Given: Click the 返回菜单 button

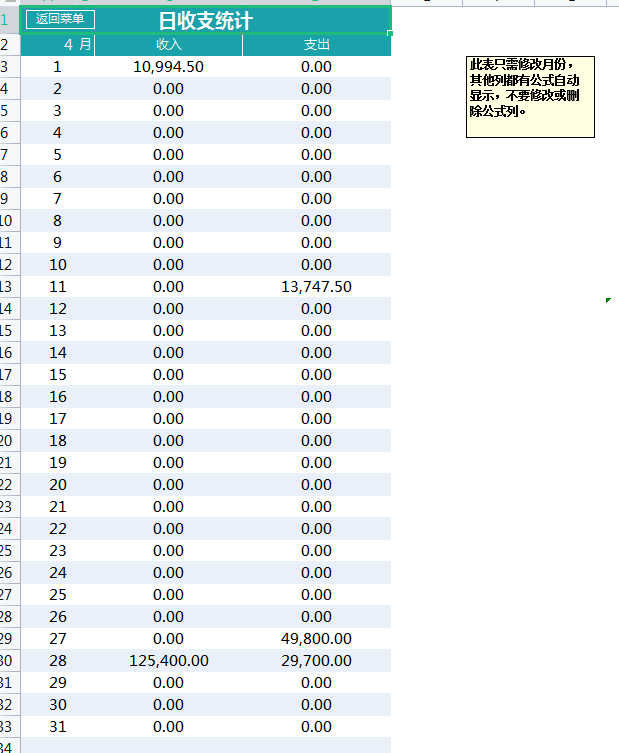Looking at the screenshot, I should point(60,19).
